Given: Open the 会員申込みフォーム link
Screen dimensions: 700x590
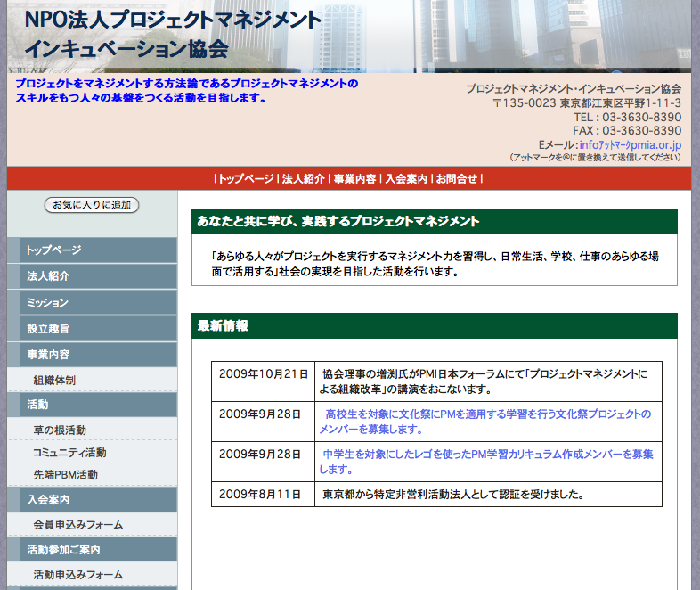Looking at the screenshot, I should point(77,525).
